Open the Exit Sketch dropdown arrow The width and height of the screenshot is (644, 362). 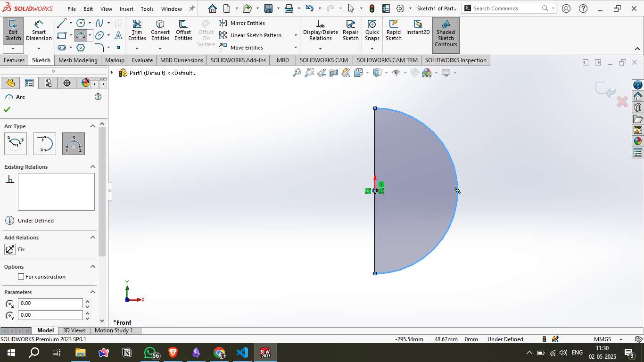13,49
